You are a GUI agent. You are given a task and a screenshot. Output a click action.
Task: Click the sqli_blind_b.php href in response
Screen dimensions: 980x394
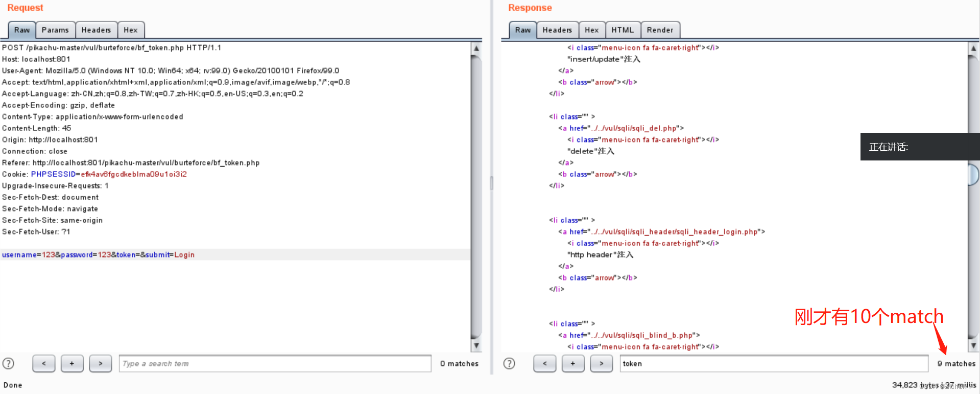[641, 335]
